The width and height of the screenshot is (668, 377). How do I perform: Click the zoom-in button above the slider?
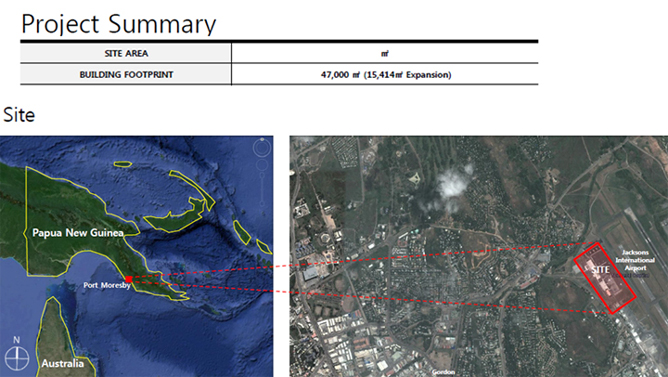(262, 175)
